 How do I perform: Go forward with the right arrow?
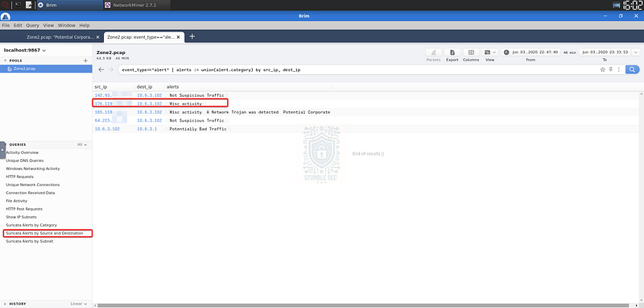point(110,69)
